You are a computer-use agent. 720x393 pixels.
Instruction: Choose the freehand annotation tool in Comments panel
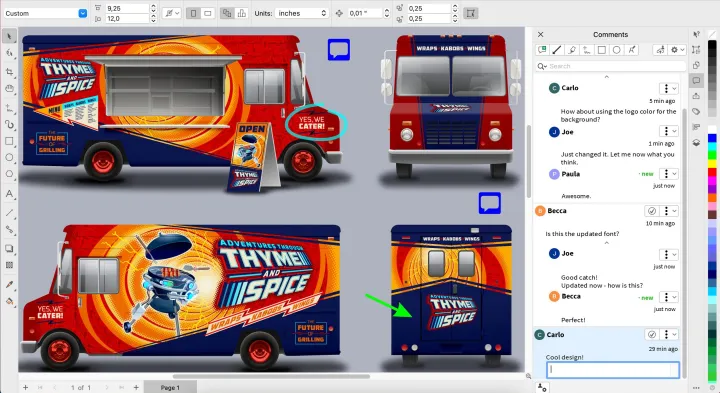point(587,50)
